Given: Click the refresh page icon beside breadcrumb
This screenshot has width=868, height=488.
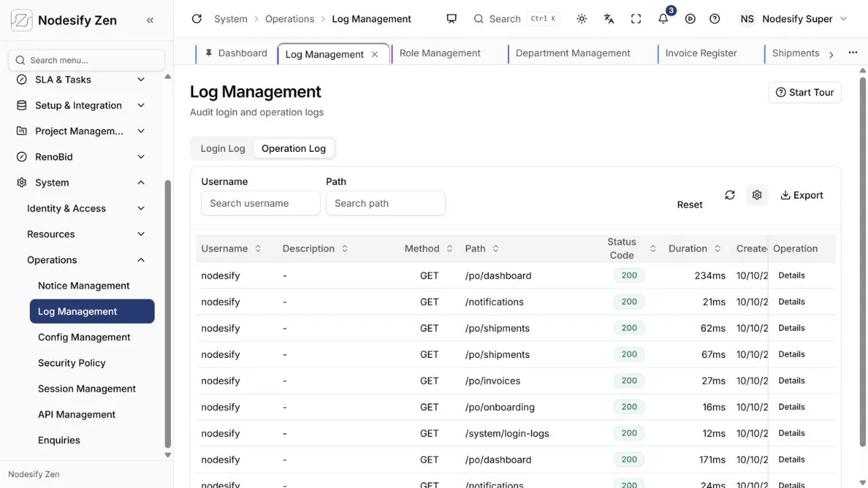Looking at the screenshot, I should [x=197, y=19].
